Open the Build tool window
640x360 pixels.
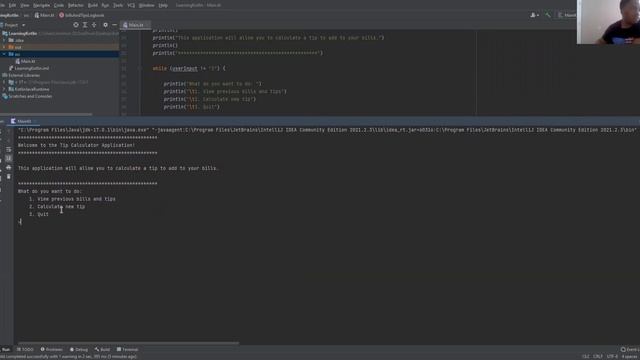(102, 349)
